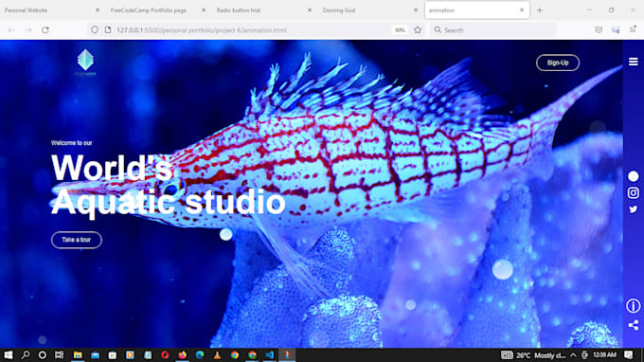Open File Explorer from the taskbar
This screenshot has width=644, height=362.
pyautogui.click(x=78, y=355)
